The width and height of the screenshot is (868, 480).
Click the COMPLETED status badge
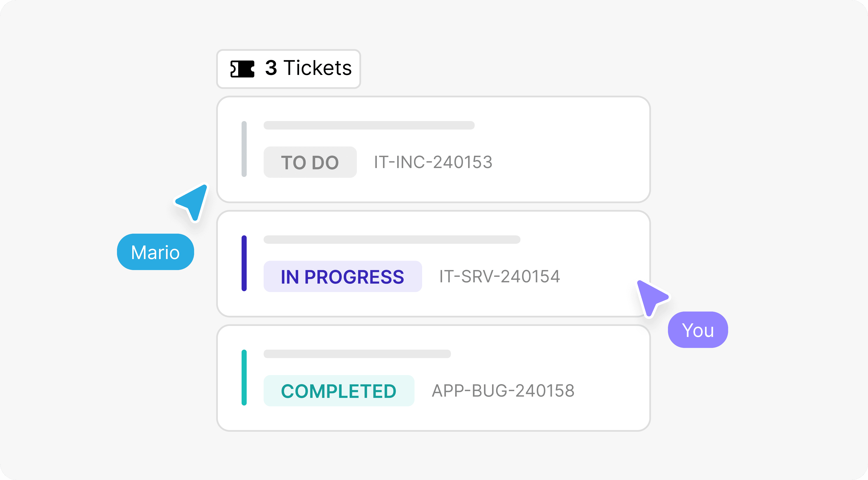[x=339, y=391]
